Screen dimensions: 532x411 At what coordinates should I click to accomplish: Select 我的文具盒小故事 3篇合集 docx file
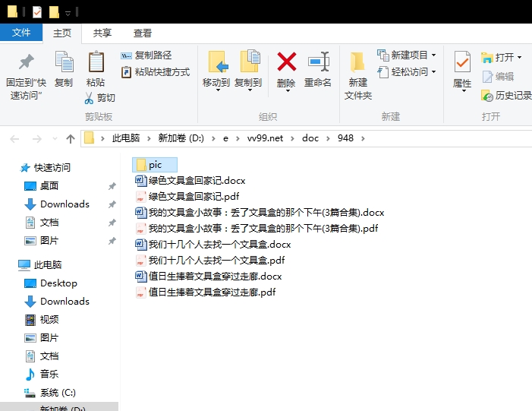(x=260, y=212)
